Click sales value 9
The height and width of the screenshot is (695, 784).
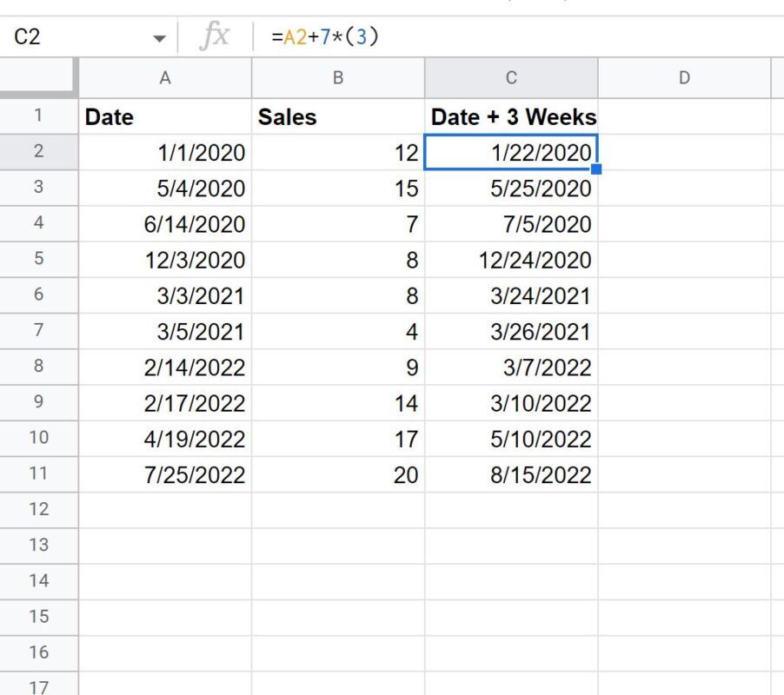pos(338,367)
